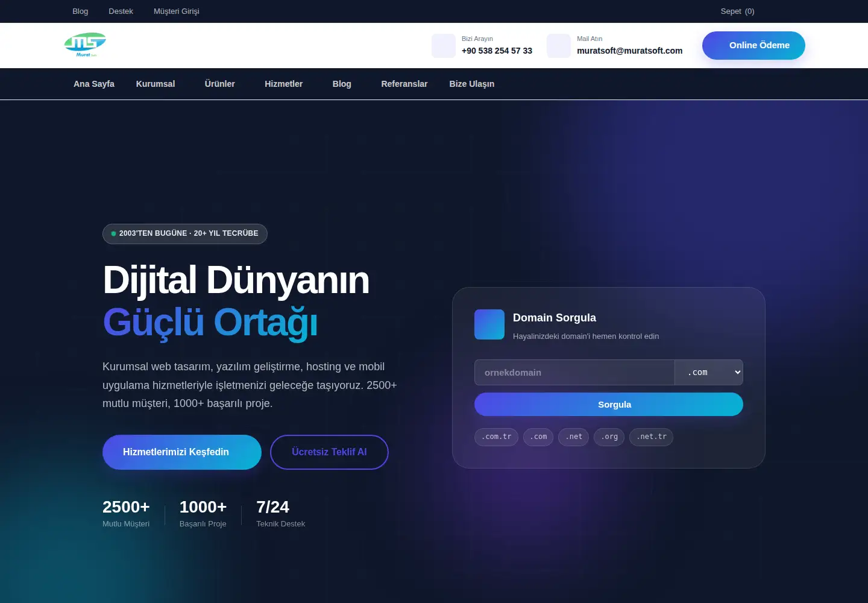868x603 pixels.
Task: Click the phone icon box beside Bizi Arayın
Action: (444, 46)
